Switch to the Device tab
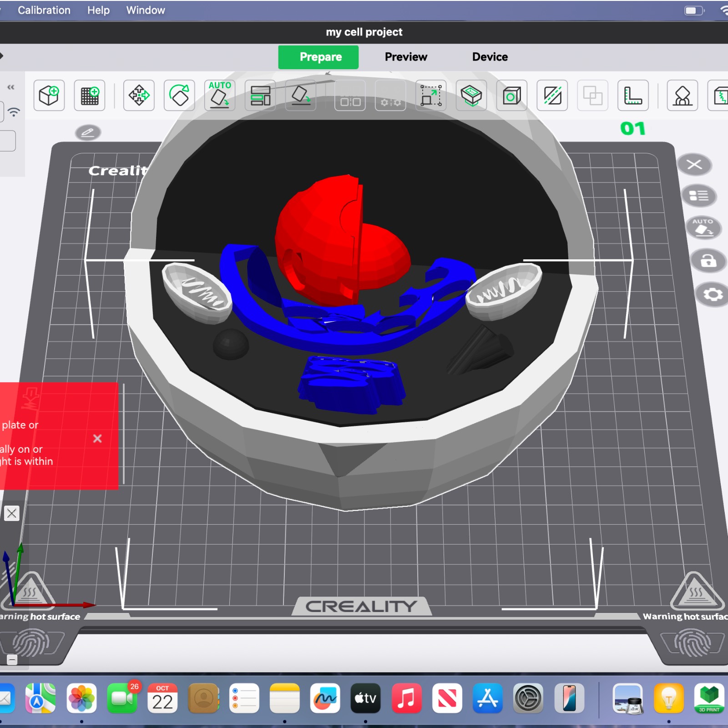Viewport: 728px width, 728px height. pyautogui.click(x=490, y=57)
